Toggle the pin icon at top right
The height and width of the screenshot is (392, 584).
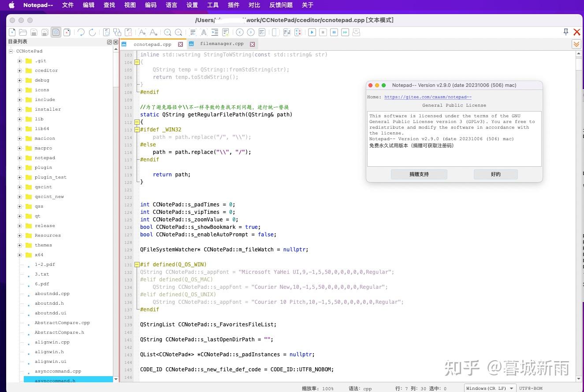[565, 32]
